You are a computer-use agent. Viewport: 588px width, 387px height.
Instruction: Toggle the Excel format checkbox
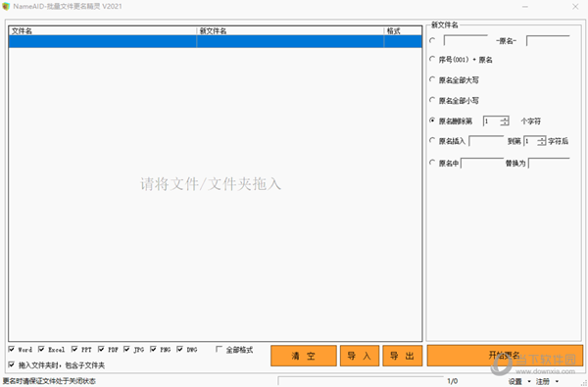tap(41, 350)
